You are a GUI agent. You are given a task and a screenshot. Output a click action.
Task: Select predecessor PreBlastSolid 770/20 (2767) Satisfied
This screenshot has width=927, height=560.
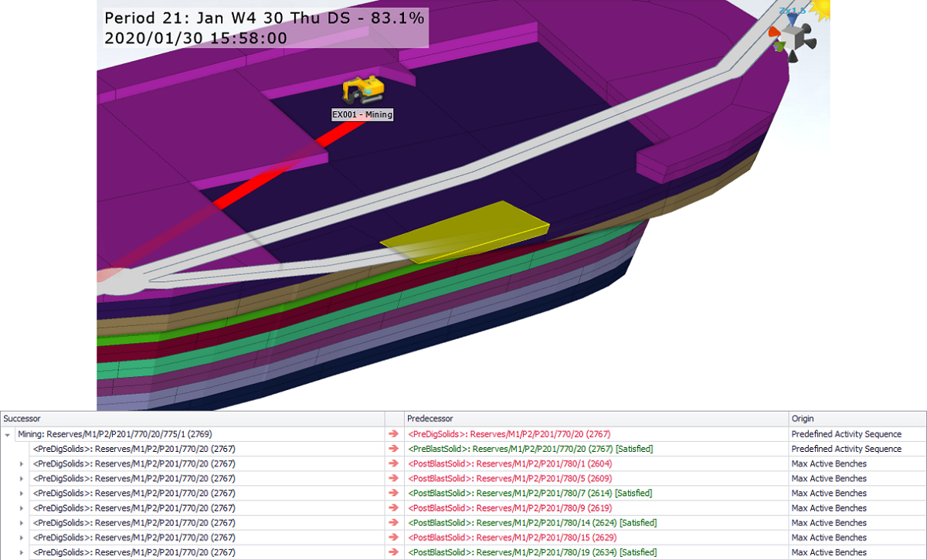530,449
